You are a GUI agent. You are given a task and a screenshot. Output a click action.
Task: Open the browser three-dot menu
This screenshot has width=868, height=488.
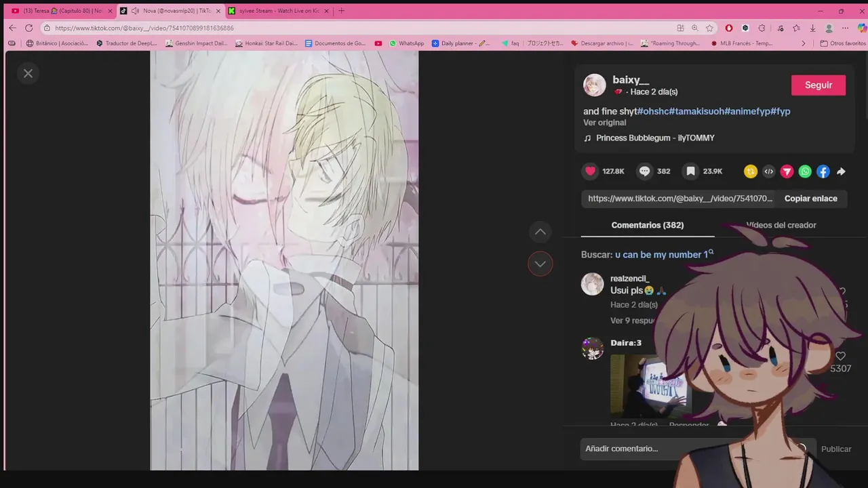click(x=845, y=28)
